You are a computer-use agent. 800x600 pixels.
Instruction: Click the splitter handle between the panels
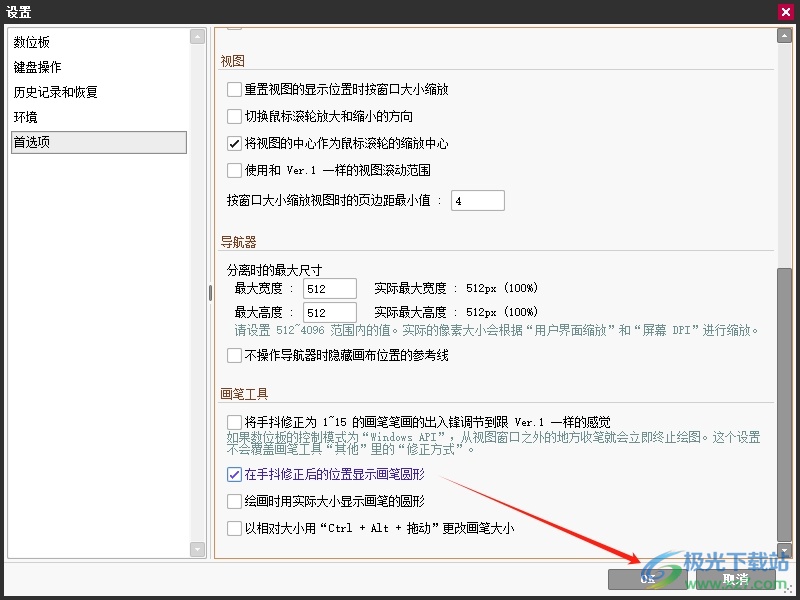(210, 293)
